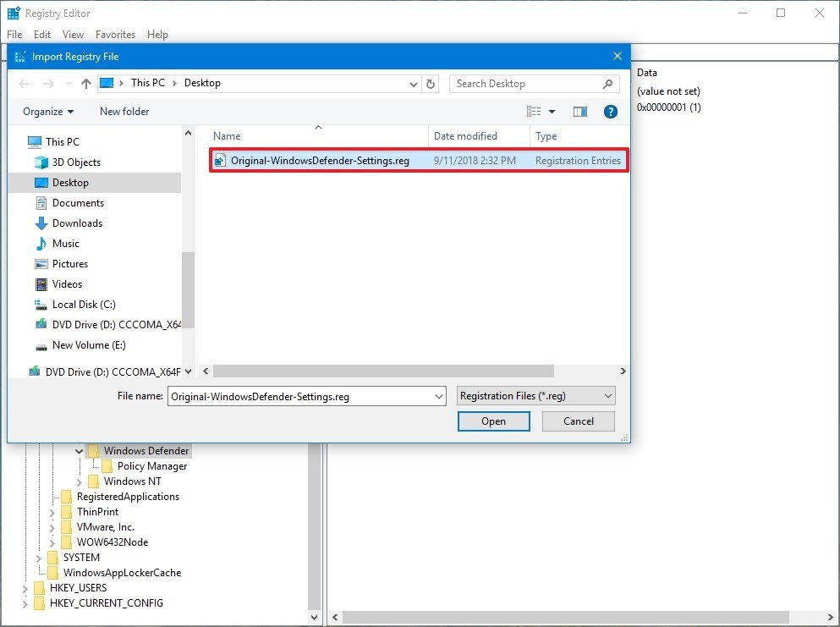
Task: Open the File menu in Registry Editor
Action: tap(14, 35)
